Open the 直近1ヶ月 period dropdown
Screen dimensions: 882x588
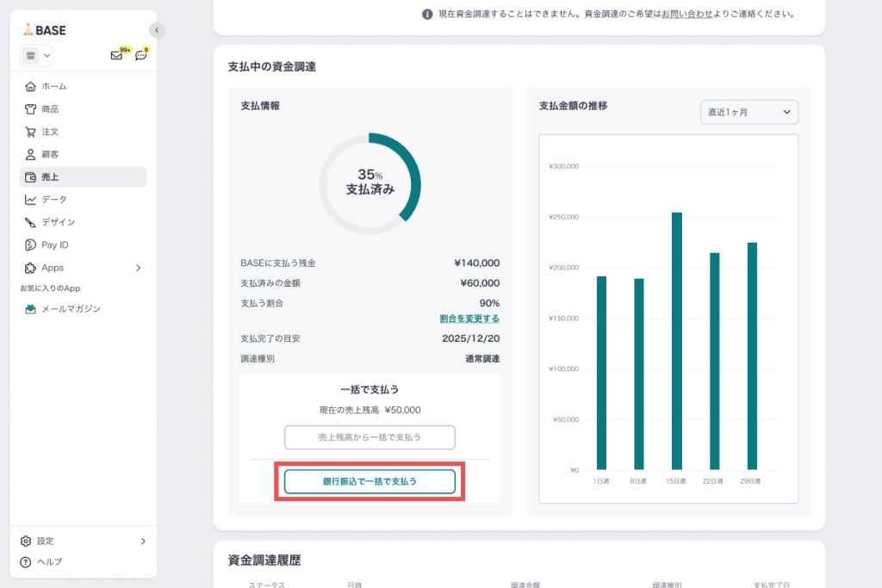[748, 112]
